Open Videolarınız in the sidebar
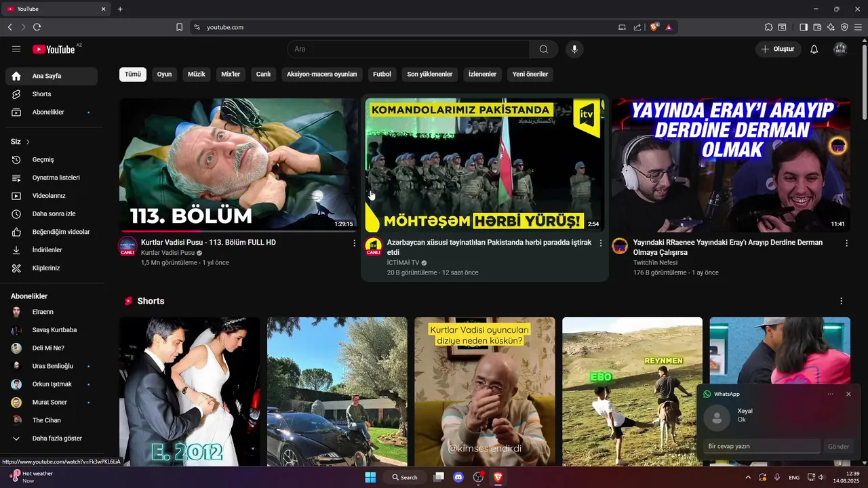The image size is (868, 488). 52,196
